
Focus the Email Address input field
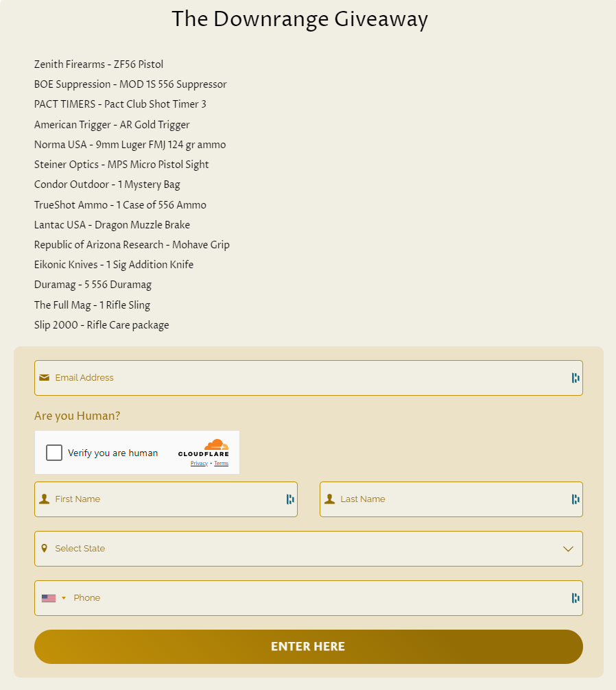(x=309, y=377)
